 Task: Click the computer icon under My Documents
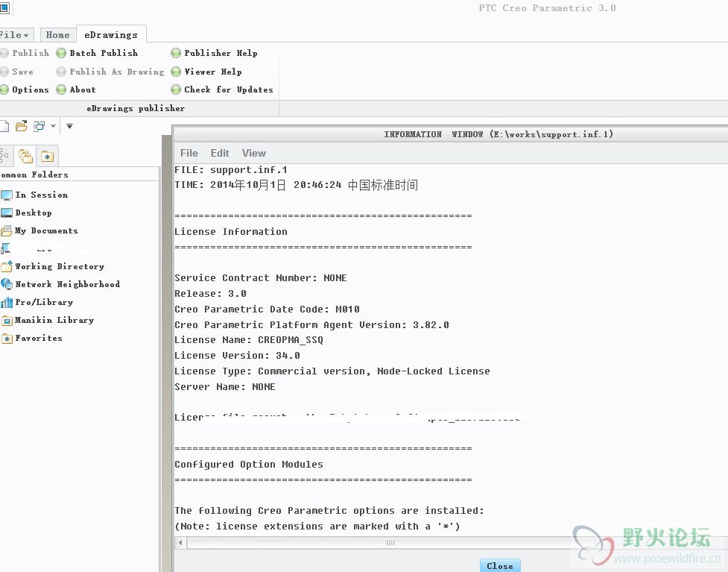(5, 248)
